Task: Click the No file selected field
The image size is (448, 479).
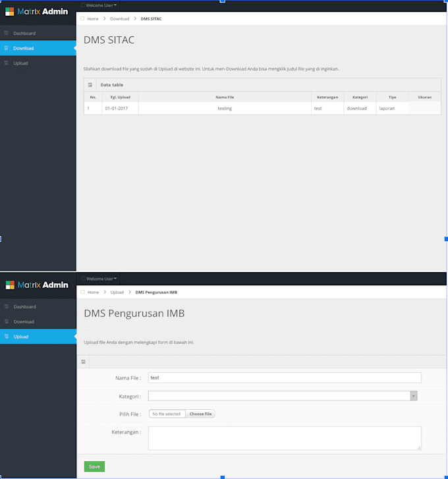Action: point(167,414)
